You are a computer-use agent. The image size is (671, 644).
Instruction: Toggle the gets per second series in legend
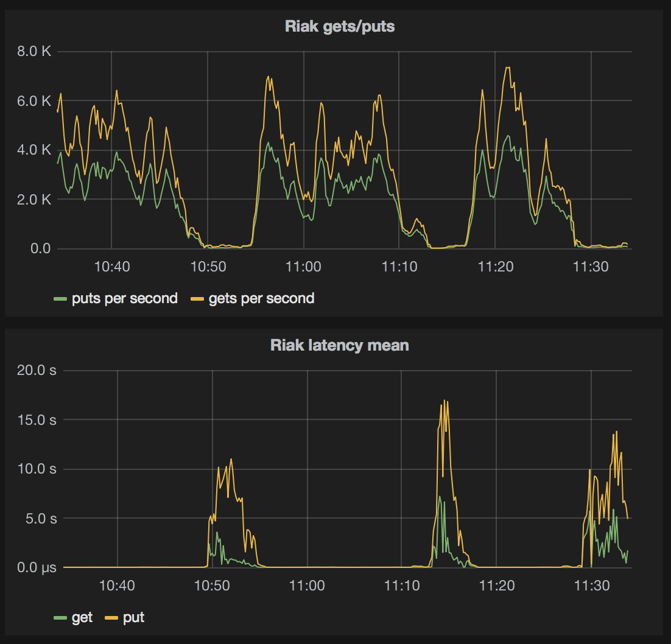point(261,298)
